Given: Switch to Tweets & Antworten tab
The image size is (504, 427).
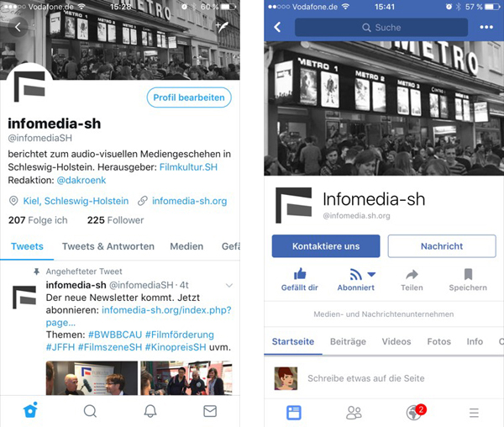Looking at the screenshot, I should click(108, 246).
